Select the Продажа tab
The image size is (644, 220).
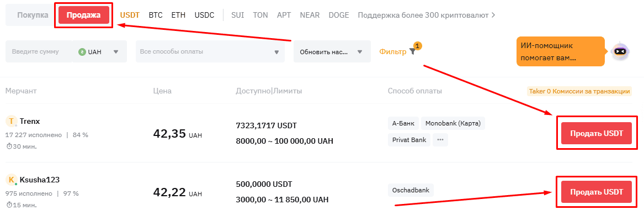84,15
